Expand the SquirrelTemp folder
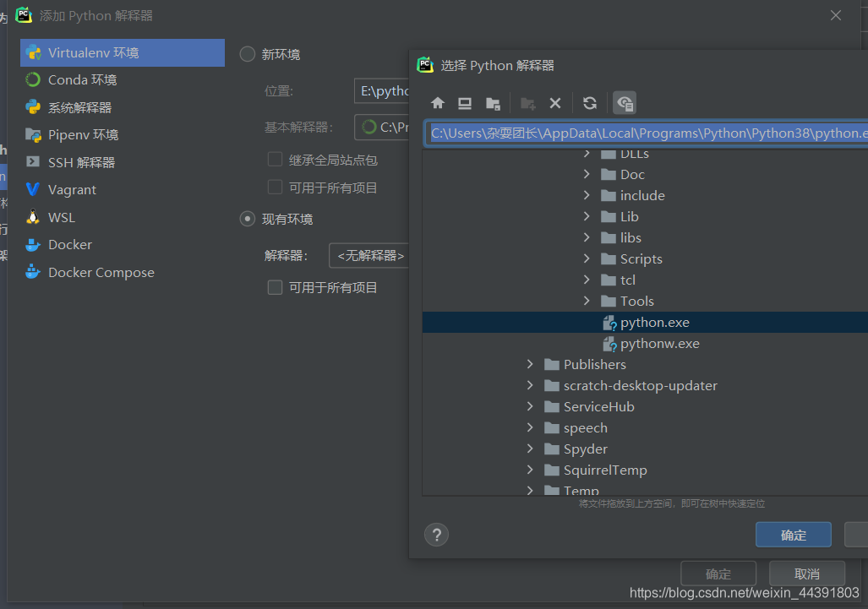The width and height of the screenshot is (868, 609). click(530, 470)
